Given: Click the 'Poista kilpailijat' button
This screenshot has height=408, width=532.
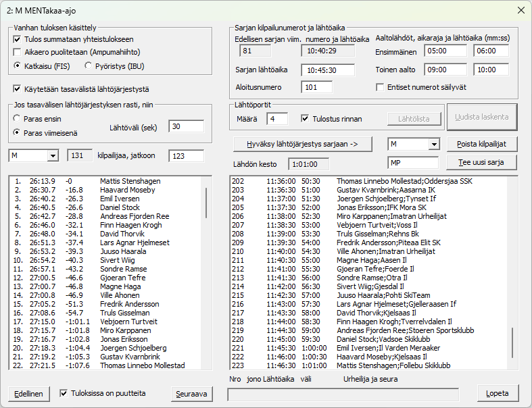Looking at the screenshot, I should (482, 144).
